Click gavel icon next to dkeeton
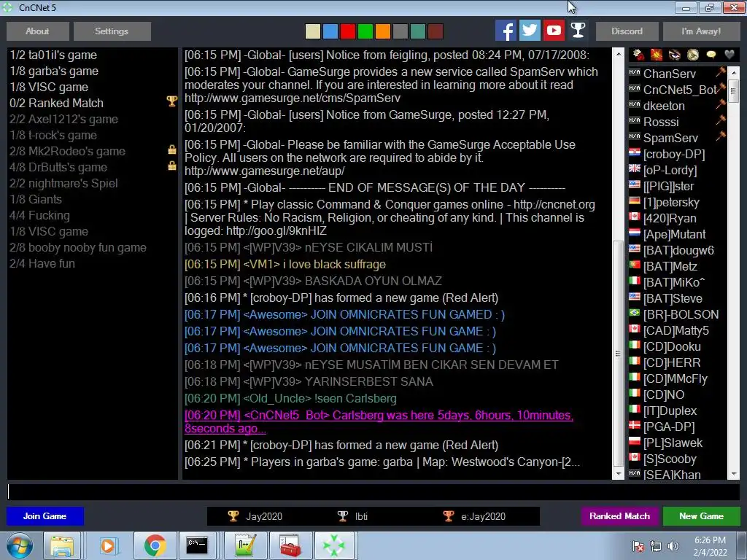Viewport: 747px width, 560px height. pos(720,104)
